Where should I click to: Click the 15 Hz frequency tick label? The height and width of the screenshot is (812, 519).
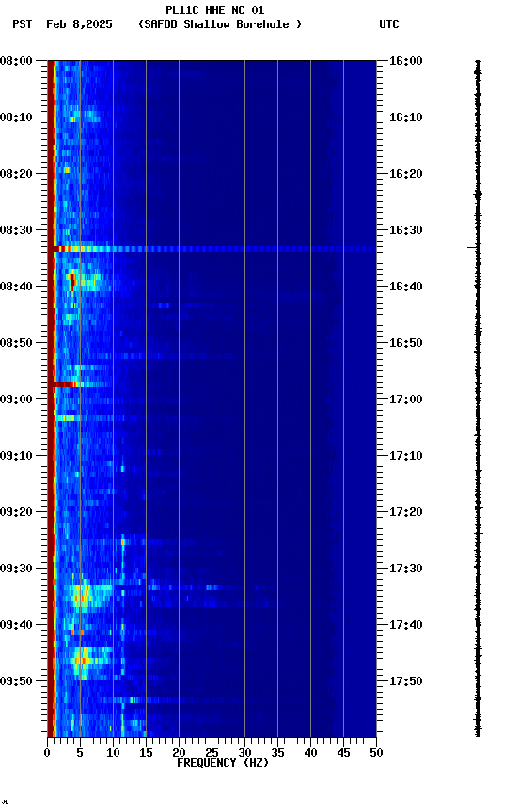point(146,753)
